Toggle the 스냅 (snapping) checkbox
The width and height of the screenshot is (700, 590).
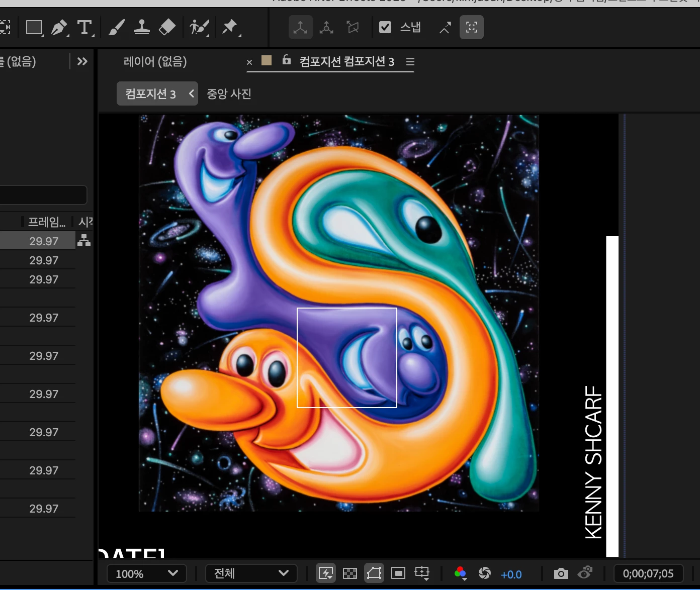[x=385, y=27]
